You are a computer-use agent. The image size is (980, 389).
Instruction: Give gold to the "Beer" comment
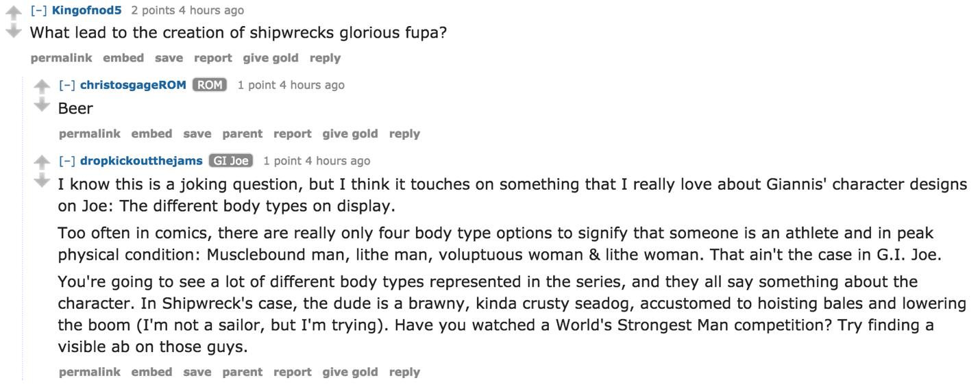[350, 134]
